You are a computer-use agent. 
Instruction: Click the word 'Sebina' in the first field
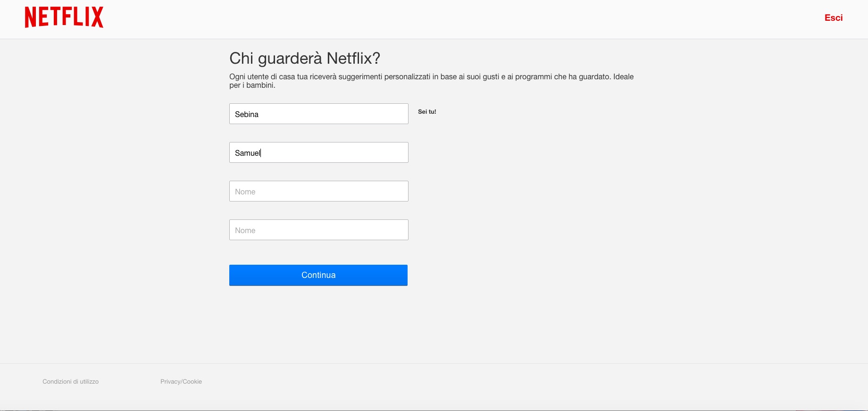(247, 114)
